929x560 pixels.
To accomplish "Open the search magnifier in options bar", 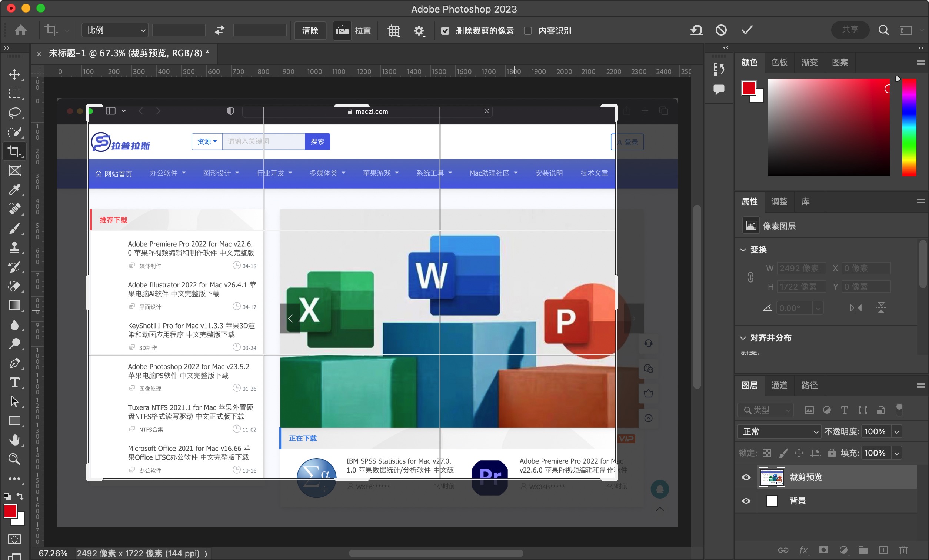I will [x=883, y=30].
